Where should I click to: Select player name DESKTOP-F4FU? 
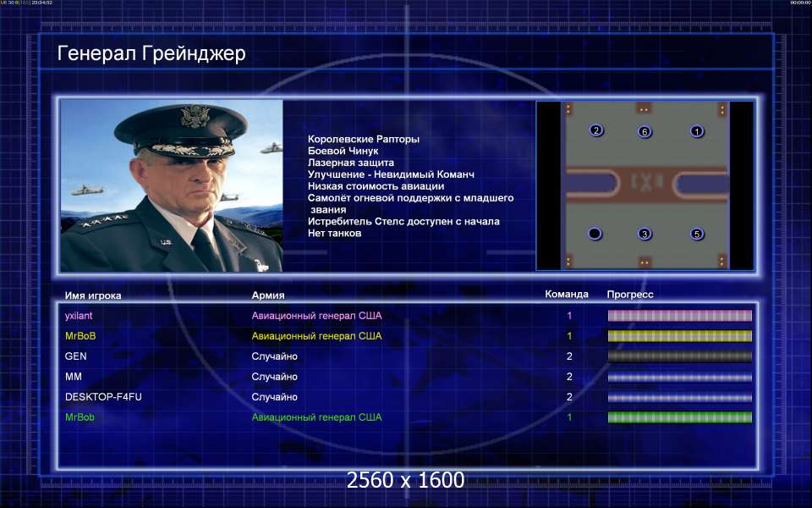click(x=103, y=396)
